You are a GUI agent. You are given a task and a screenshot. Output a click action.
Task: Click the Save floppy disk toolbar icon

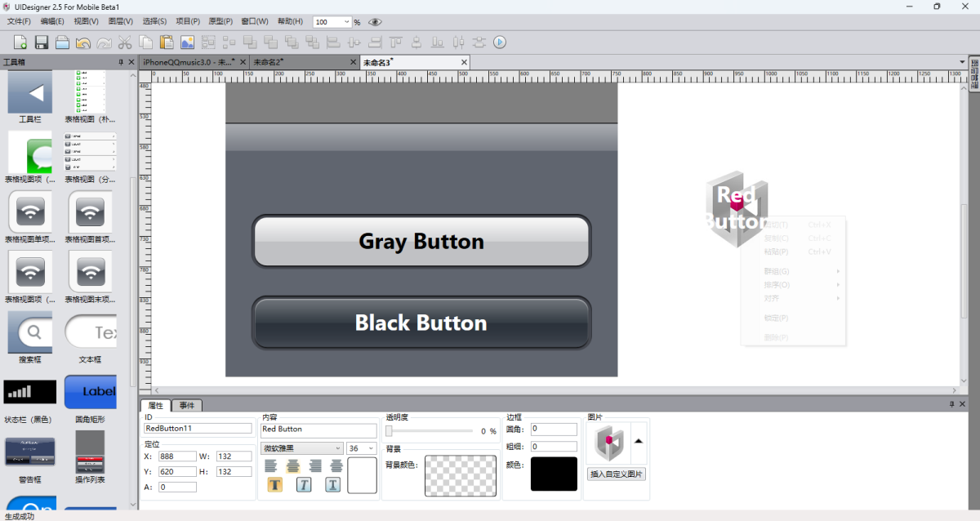41,42
